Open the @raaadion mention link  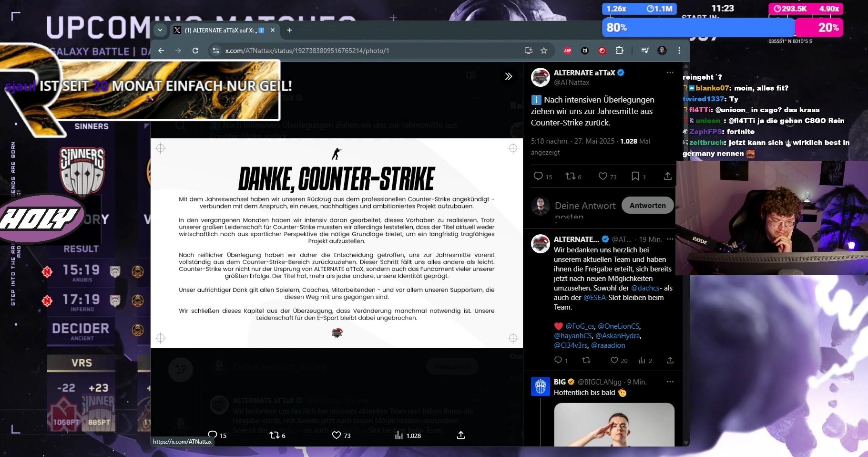point(608,345)
